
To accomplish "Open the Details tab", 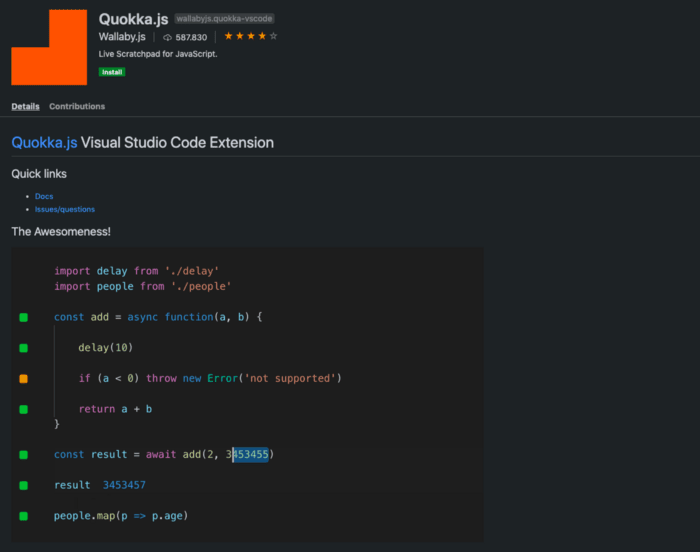I will coord(25,106).
